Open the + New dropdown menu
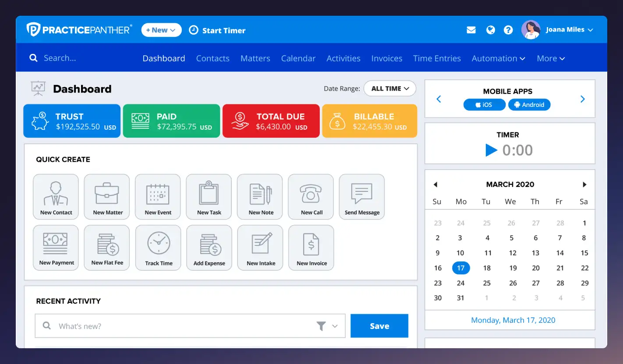Image resolution: width=623 pixels, height=364 pixels. point(161,29)
